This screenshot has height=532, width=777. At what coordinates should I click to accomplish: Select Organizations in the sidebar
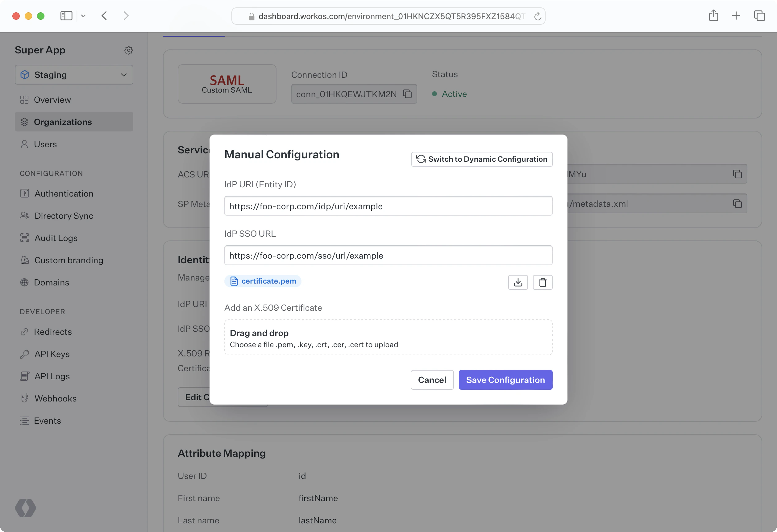pyautogui.click(x=74, y=122)
